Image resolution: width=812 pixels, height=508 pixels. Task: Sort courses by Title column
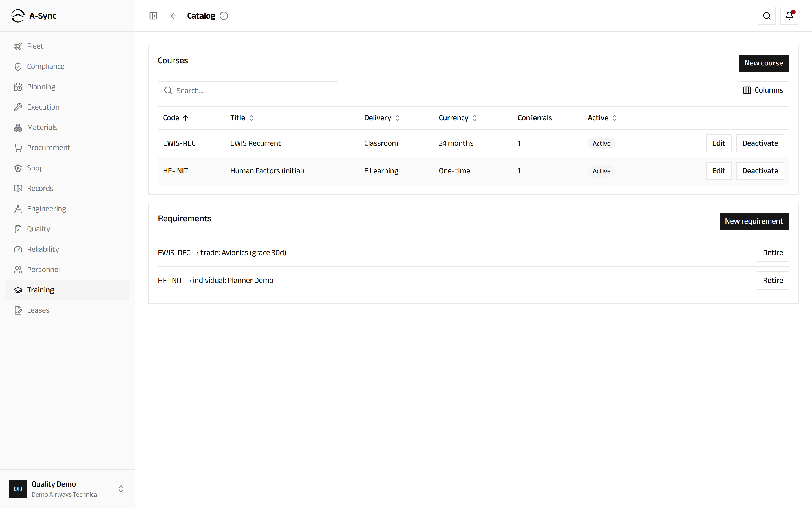click(x=242, y=118)
